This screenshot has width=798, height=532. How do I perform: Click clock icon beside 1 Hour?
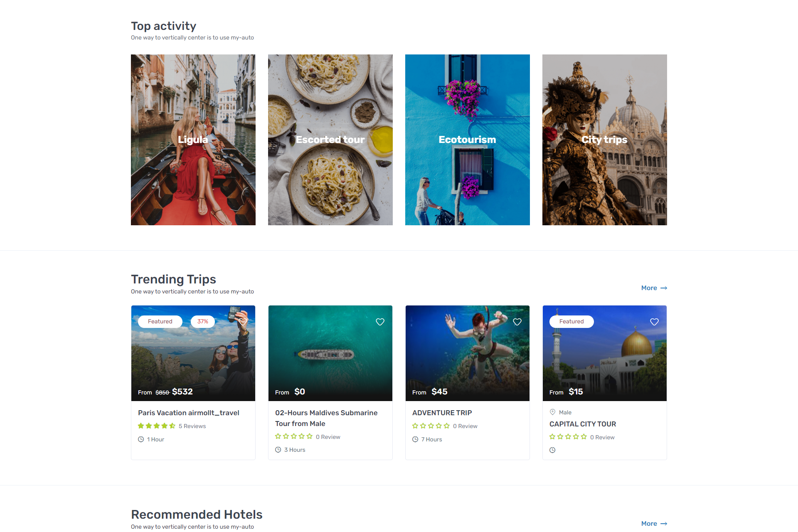pyautogui.click(x=141, y=439)
